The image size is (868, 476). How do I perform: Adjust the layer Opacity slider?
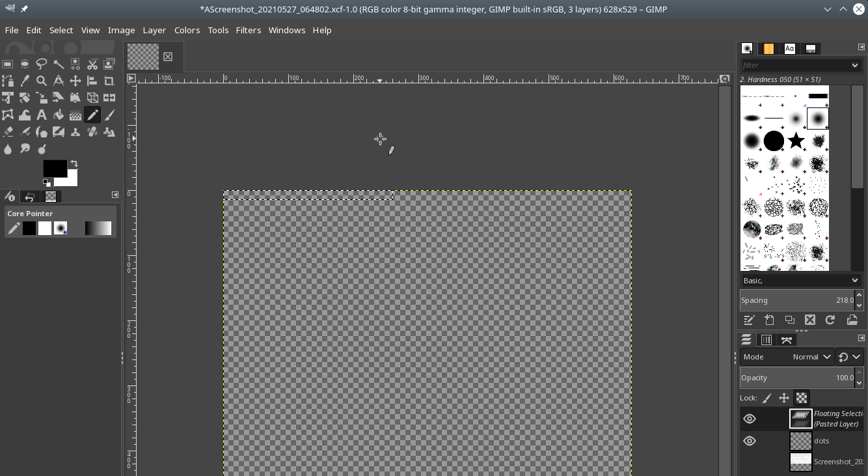coord(797,378)
